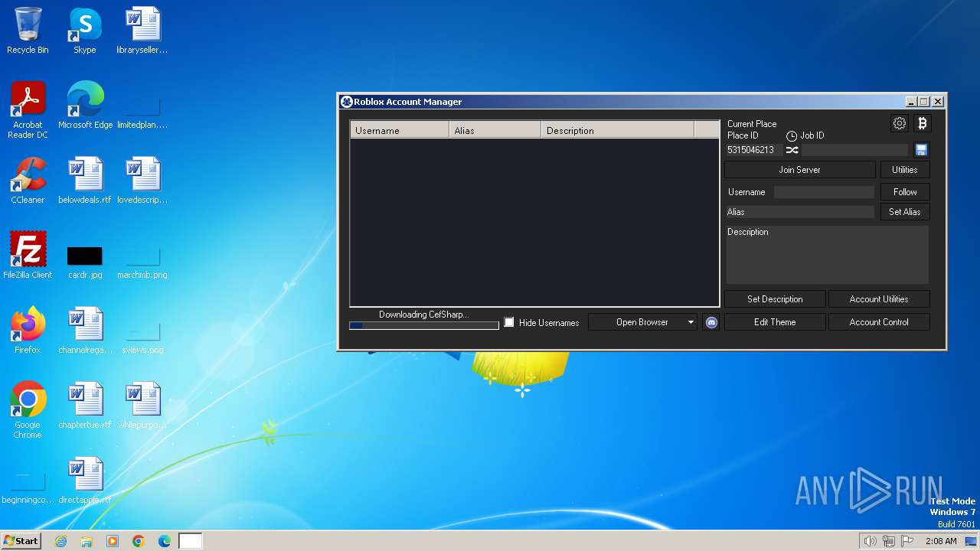Select the Acrobat Reader DC shortcut
Image resolution: width=980 pixels, height=551 pixels.
(x=28, y=111)
